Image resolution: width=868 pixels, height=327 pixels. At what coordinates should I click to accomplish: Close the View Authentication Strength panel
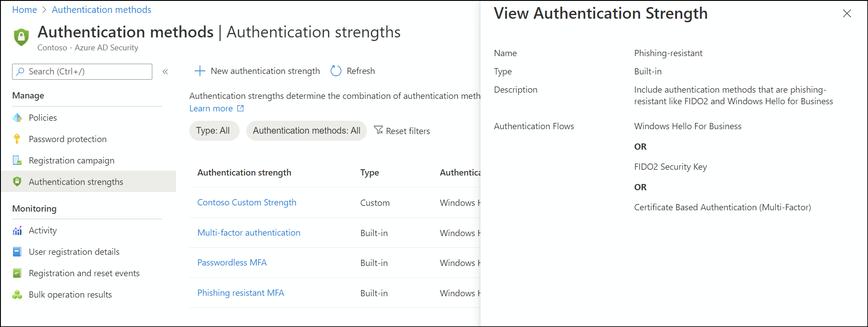tap(847, 14)
